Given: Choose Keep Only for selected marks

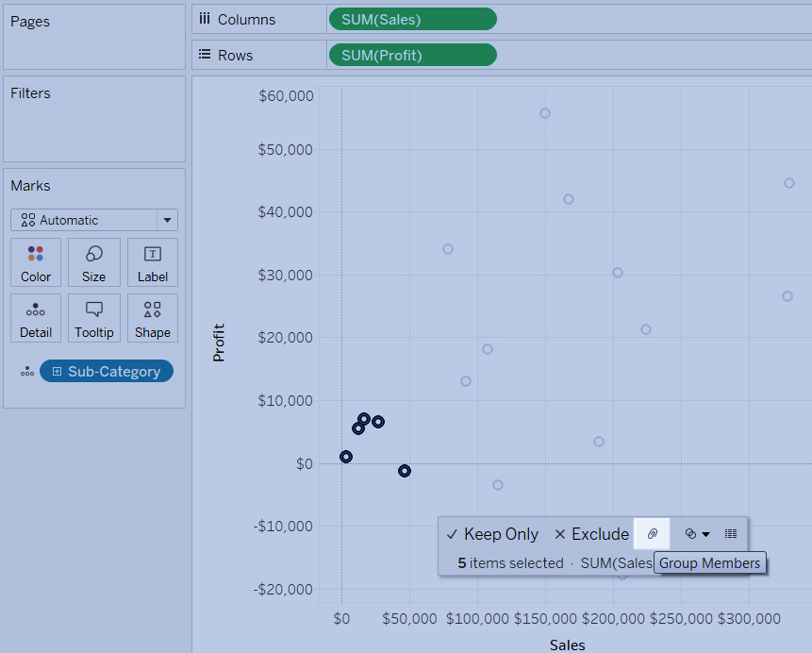Looking at the screenshot, I should point(492,534).
